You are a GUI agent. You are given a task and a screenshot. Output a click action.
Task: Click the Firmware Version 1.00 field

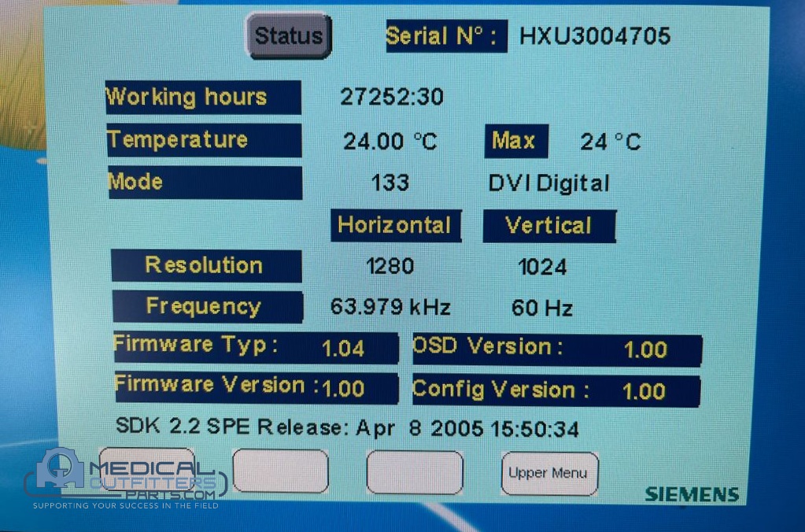(257, 387)
